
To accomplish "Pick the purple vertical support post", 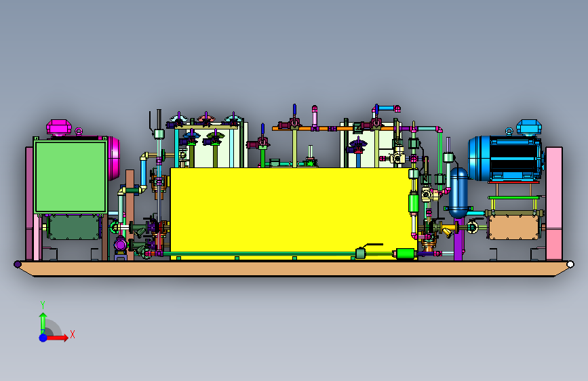I will [x=458, y=241].
